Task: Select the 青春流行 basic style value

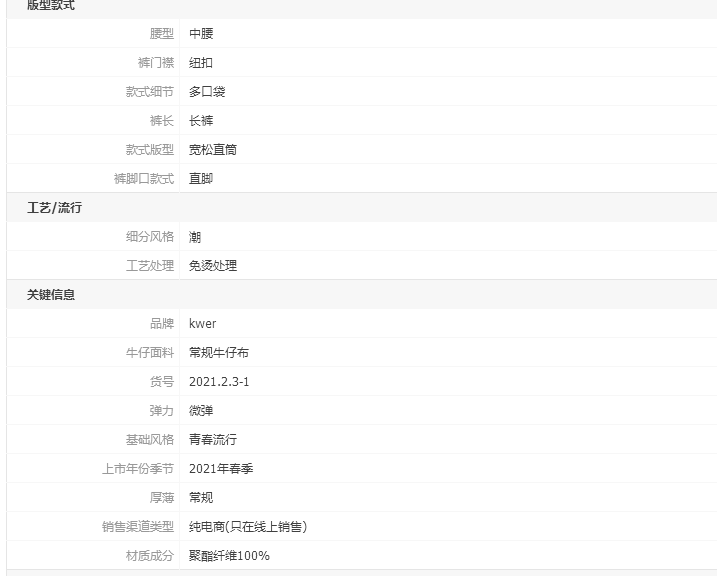Action: (x=213, y=440)
